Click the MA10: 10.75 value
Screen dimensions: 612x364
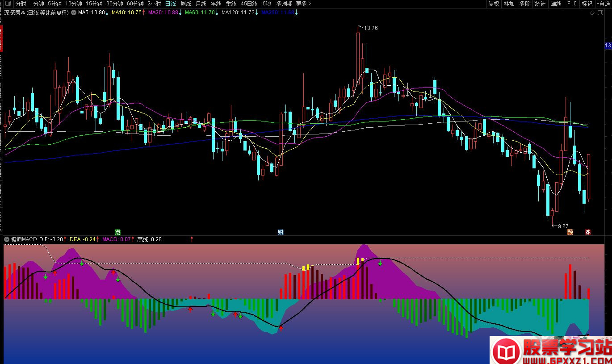[x=126, y=13]
